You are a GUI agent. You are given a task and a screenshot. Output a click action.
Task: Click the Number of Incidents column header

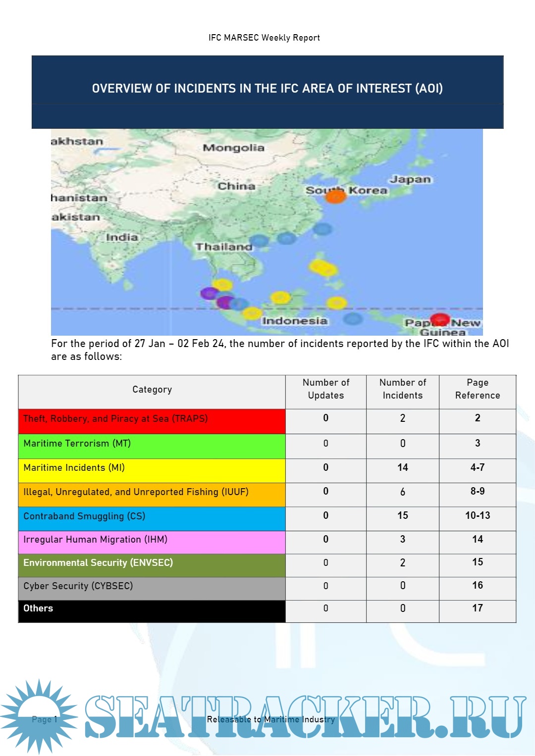402,389
